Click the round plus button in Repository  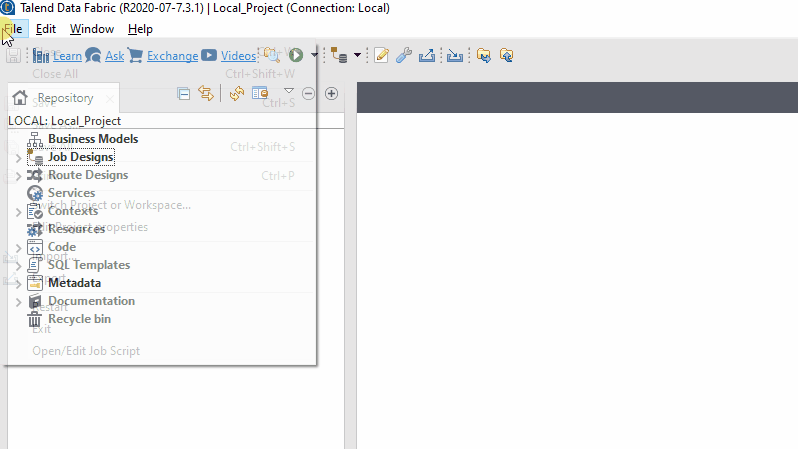click(x=332, y=93)
